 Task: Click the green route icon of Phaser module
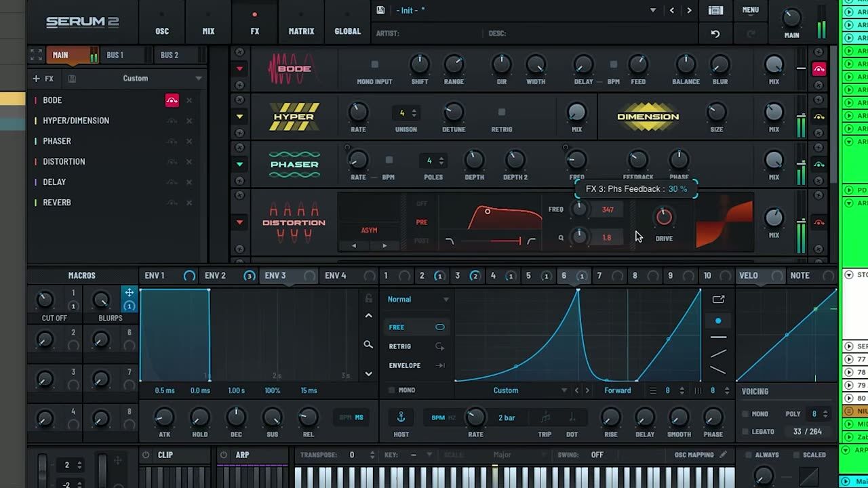[819, 164]
